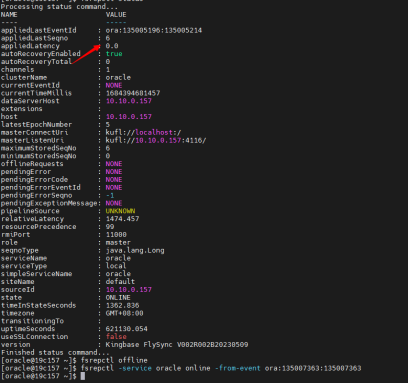Select the masterConnectUri value kufl://localhost:/
The width and height of the screenshot is (408, 383).
pos(143,132)
